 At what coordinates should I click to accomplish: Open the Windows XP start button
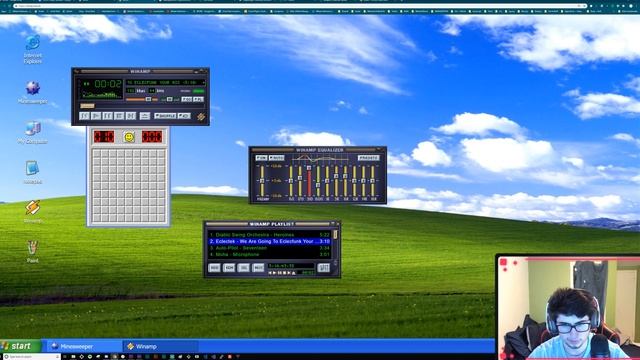click(21, 346)
